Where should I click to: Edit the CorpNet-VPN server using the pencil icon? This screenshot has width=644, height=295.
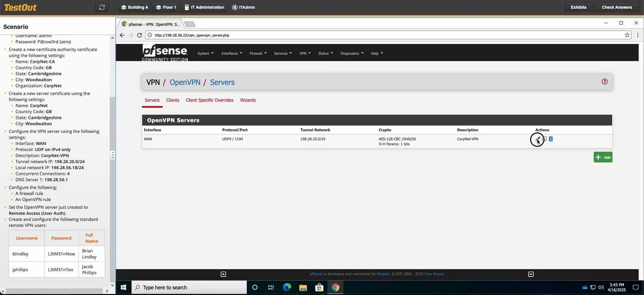coord(537,139)
